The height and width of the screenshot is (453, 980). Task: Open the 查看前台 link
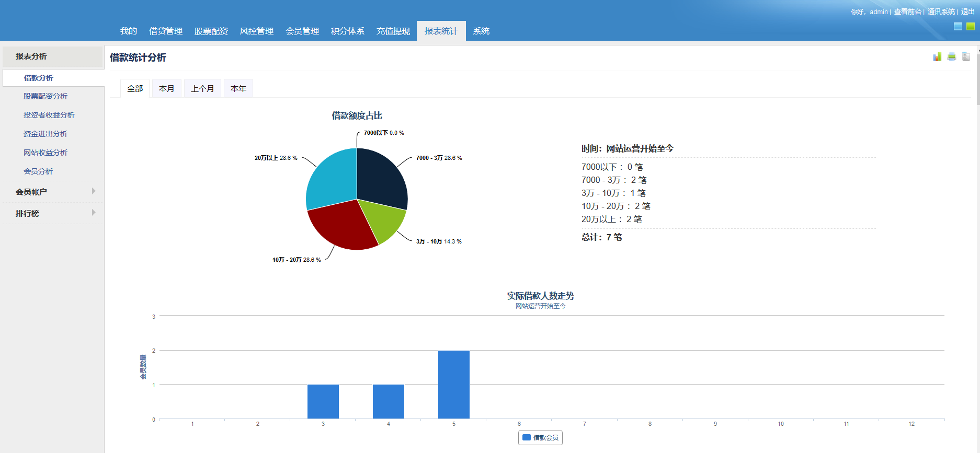[x=907, y=11]
